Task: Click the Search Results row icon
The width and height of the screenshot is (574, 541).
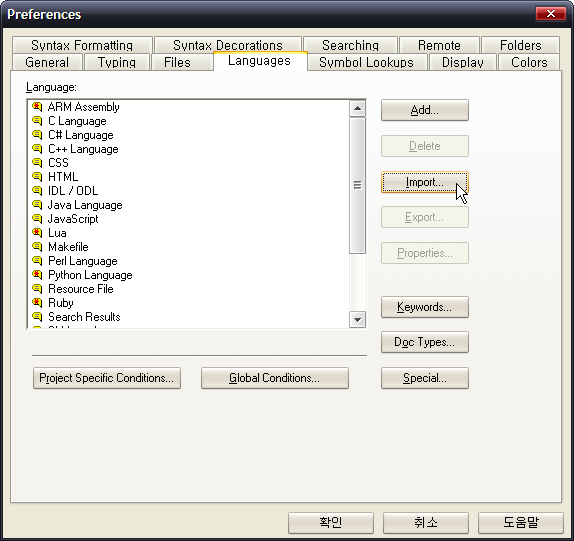Action: tap(37, 317)
